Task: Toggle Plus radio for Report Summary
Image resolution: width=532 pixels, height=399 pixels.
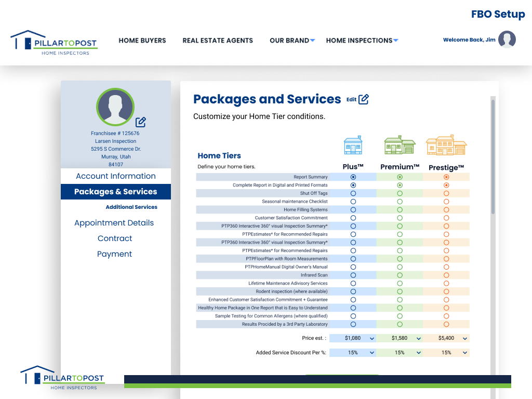Action: 353,177
